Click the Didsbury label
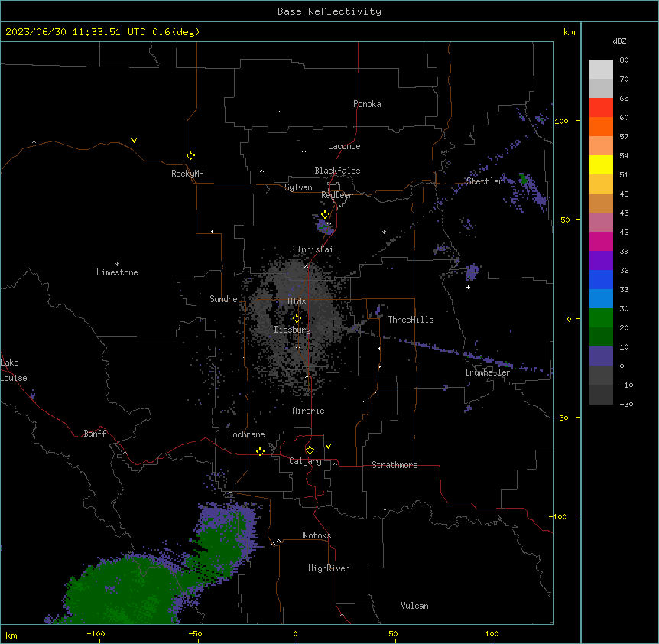659x644 pixels. (293, 330)
